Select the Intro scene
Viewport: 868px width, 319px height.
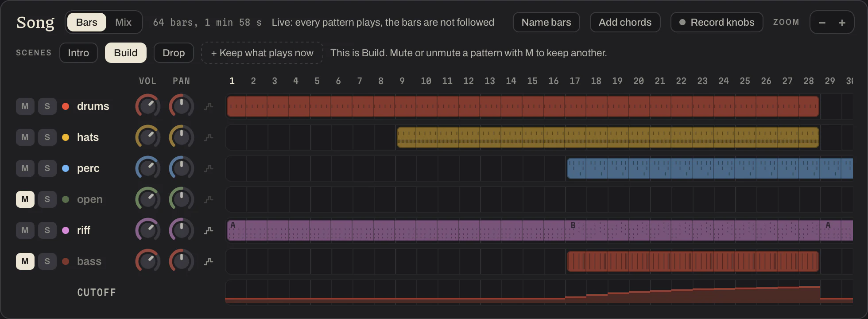point(78,53)
